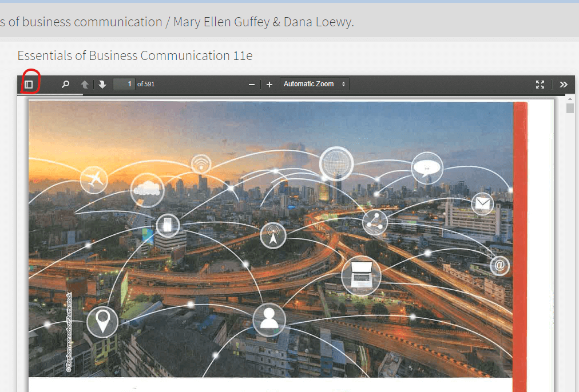Open the Automatic Zoom dropdown

click(x=314, y=84)
